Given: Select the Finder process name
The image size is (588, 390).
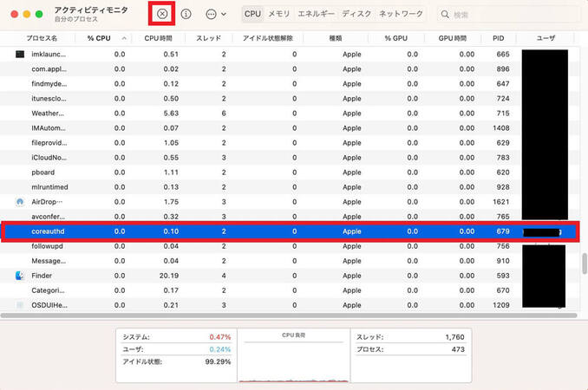Looking at the screenshot, I should (x=42, y=276).
